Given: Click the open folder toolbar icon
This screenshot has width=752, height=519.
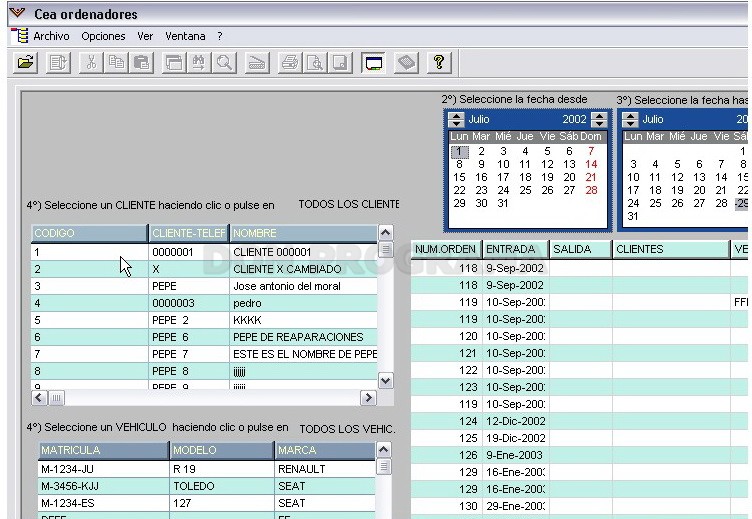Looking at the screenshot, I should (26, 62).
